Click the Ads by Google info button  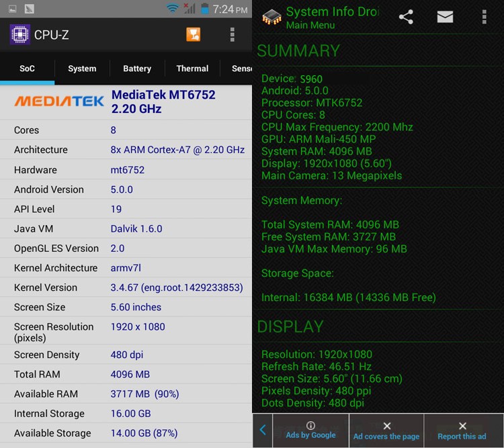(310, 430)
